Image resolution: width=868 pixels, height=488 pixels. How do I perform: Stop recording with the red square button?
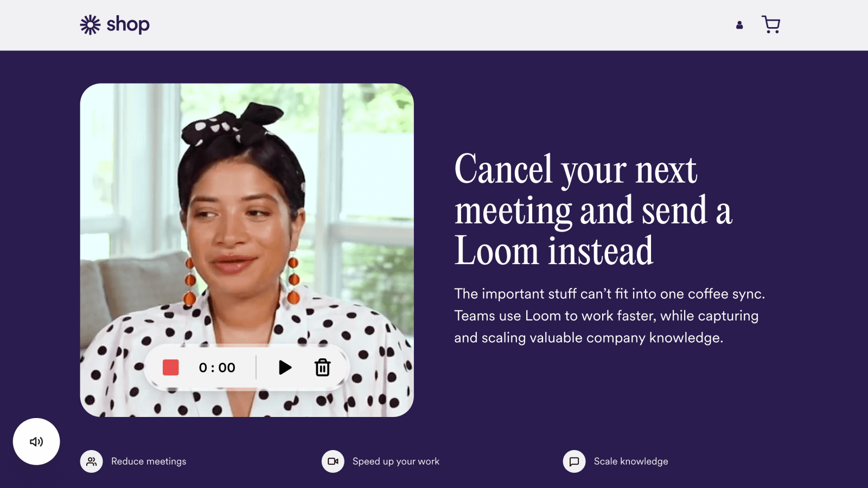click(x=171, y=368)
